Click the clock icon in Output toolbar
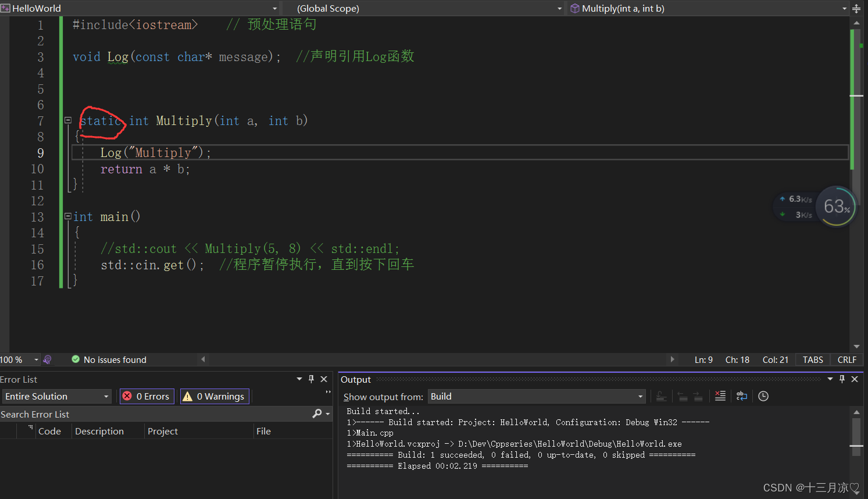Viewport: 868px width, 499px height. click(x=763, y=396)
